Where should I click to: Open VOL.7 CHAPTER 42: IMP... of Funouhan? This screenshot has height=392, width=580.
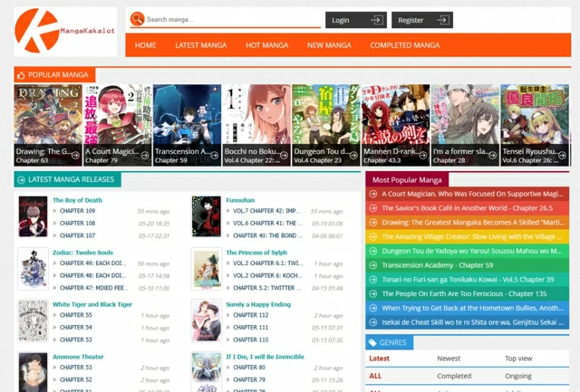pos(267,210)
